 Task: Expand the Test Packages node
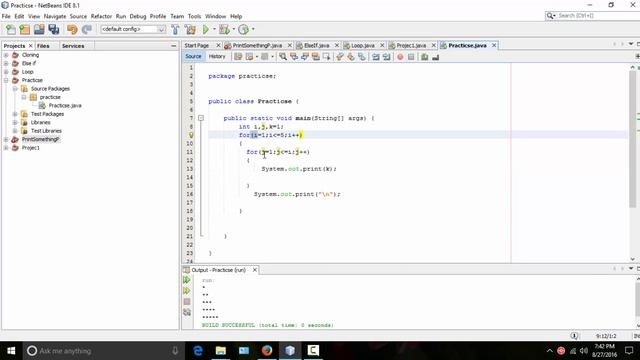click(15, 114)
